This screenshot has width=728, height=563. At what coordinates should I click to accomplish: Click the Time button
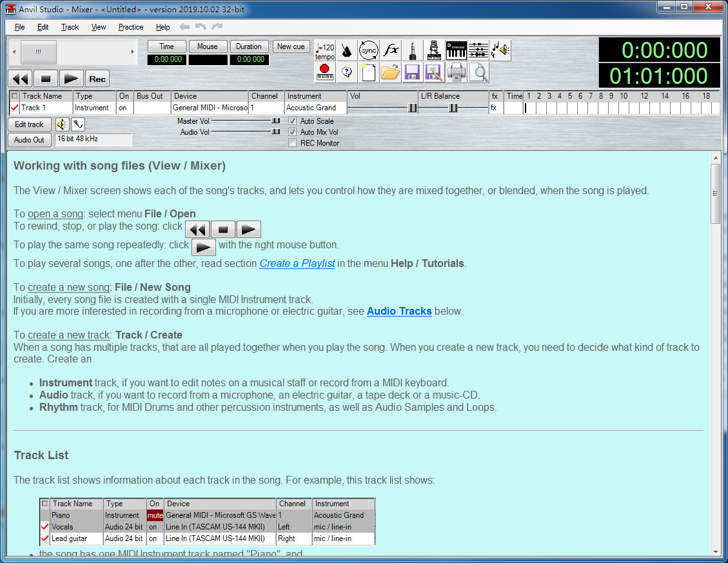click(x=166, y=46)
